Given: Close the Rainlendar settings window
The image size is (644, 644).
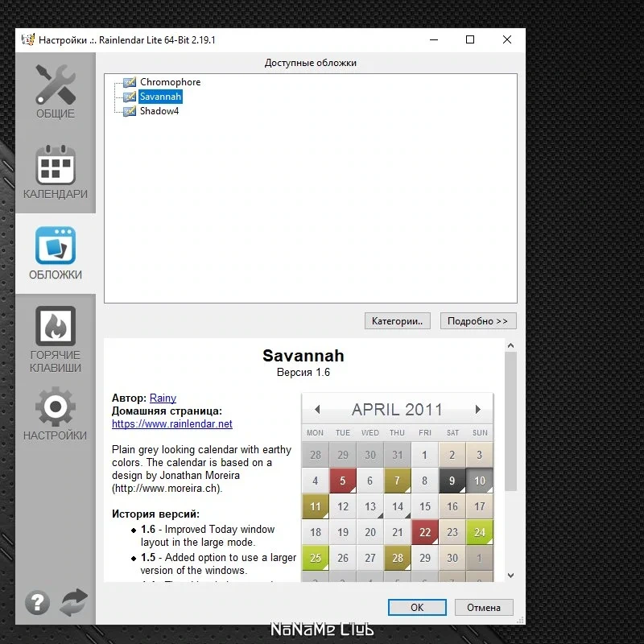Looking at the screenshot, I should [x=507, y=39].
